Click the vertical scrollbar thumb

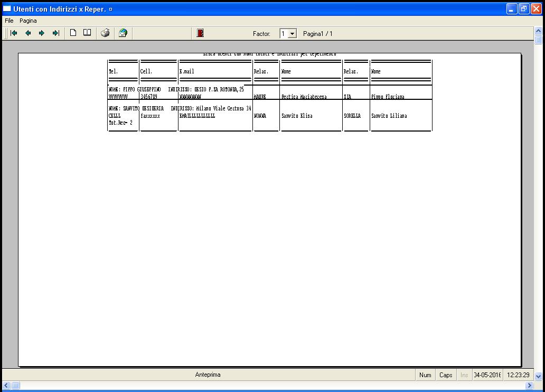(x=538, y=40)
